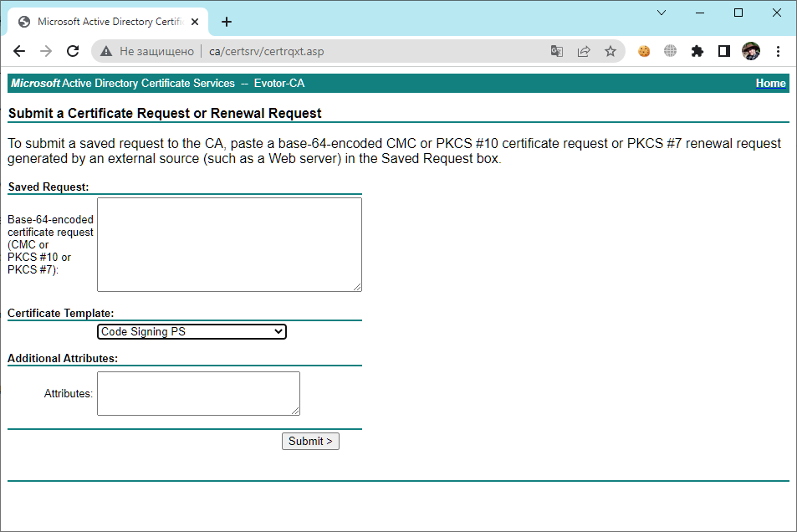797x532 pixels.
Task: Click the Additional Attributes heading
Action: click(63, 359)
